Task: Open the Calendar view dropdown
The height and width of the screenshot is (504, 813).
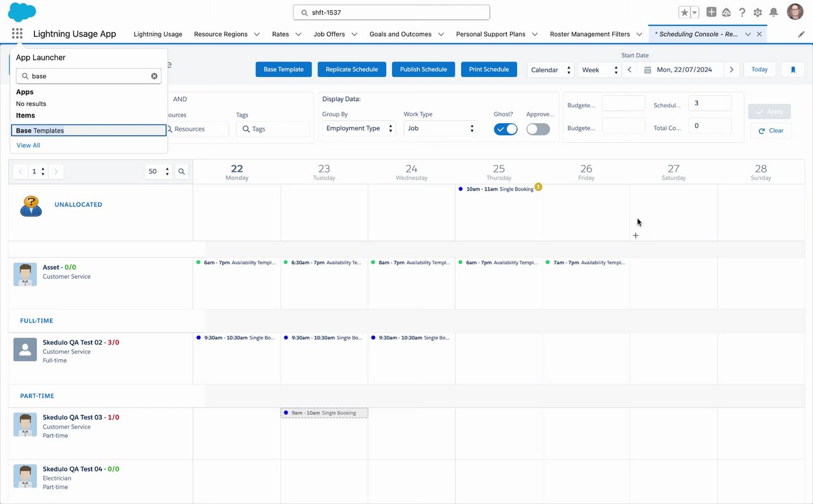Action: click(x=550, y=70)
